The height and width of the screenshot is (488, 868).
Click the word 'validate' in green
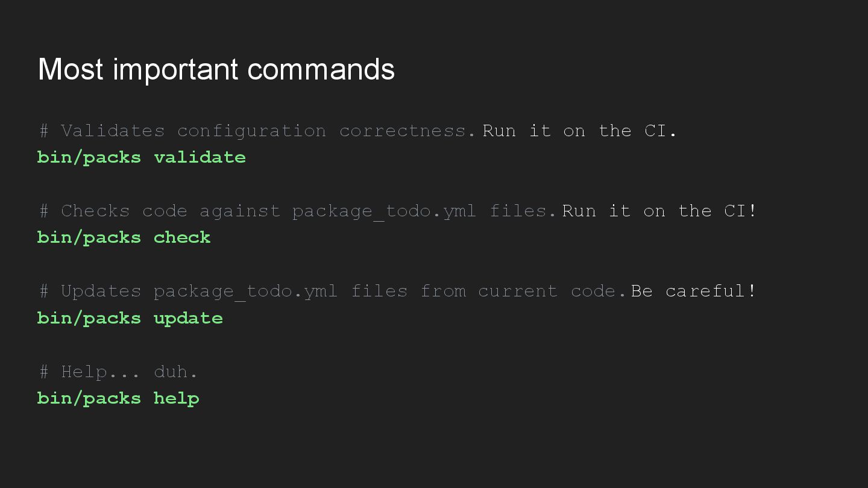[200, 157]
